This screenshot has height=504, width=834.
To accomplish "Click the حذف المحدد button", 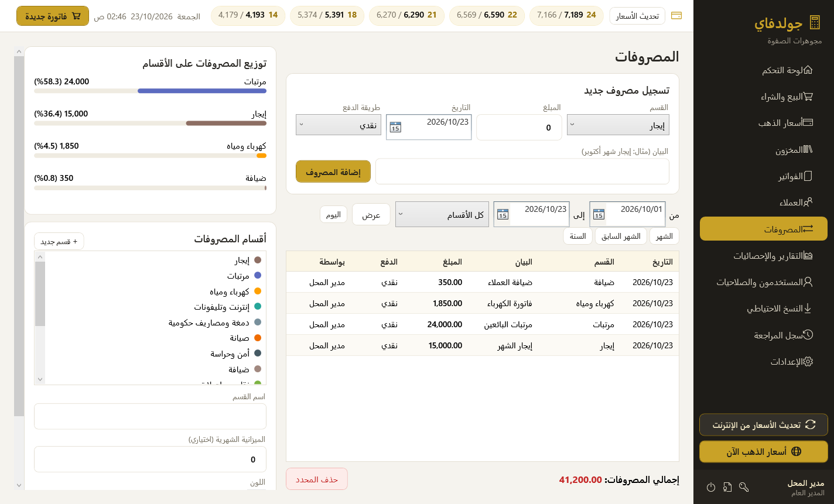I will [317, 479].
